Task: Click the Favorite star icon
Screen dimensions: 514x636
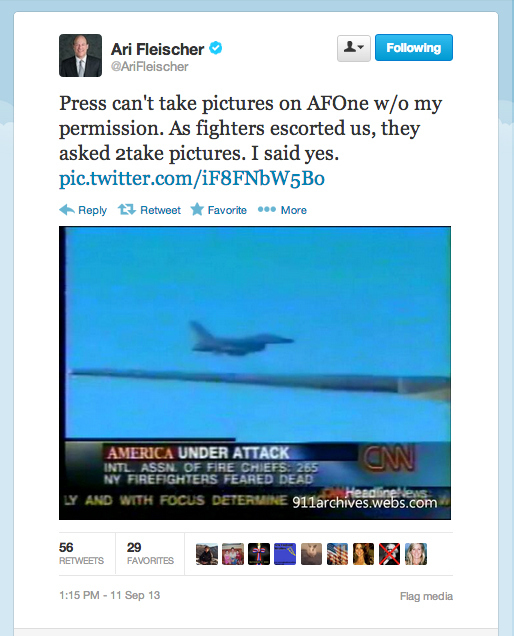Action: tap(197, 209)
